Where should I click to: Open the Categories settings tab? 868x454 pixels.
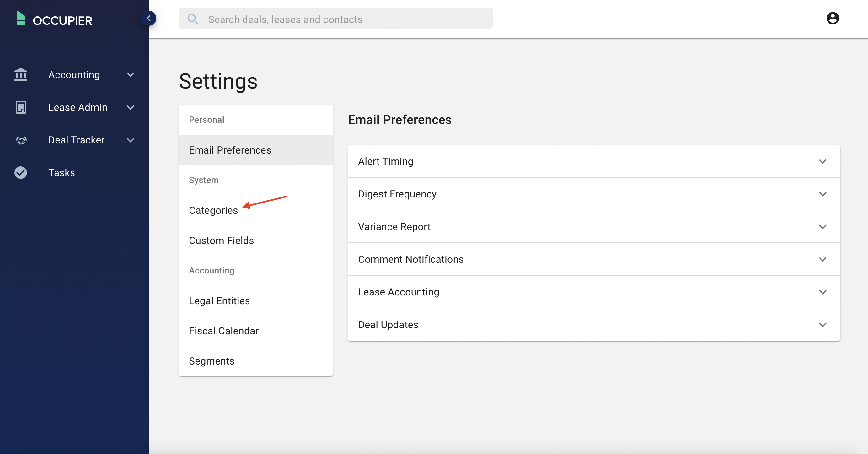(213, 210)
